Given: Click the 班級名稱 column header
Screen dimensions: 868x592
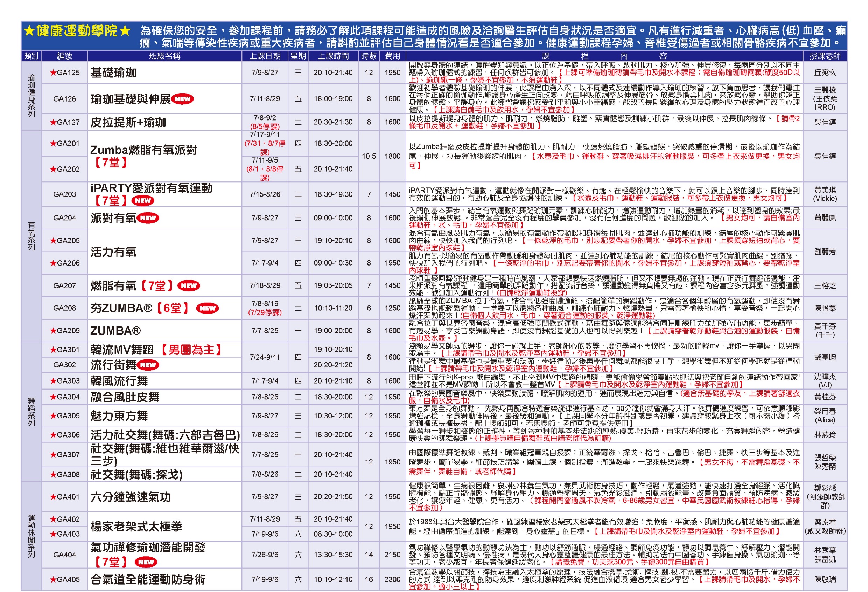Looking at the screenshot, I should 165,56.
